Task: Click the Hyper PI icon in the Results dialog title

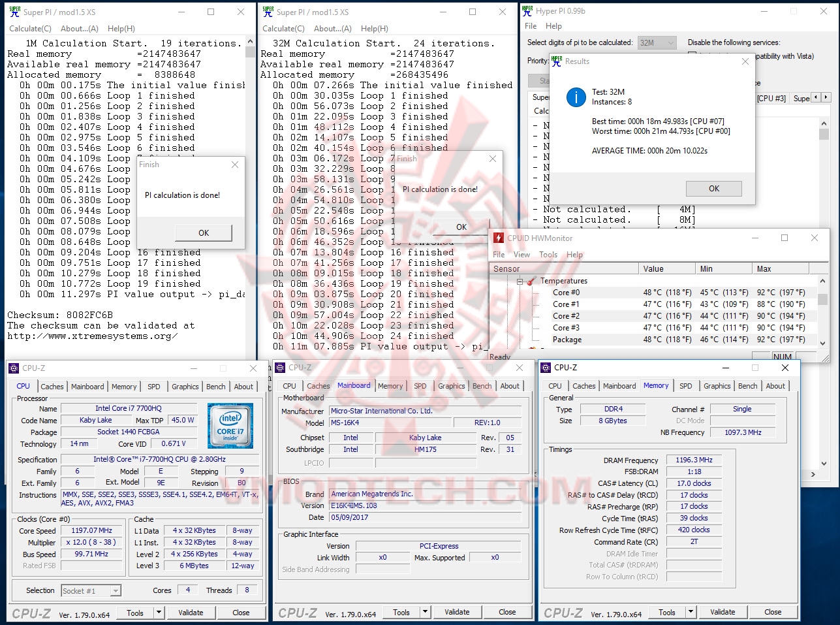Action: [556, 61]
